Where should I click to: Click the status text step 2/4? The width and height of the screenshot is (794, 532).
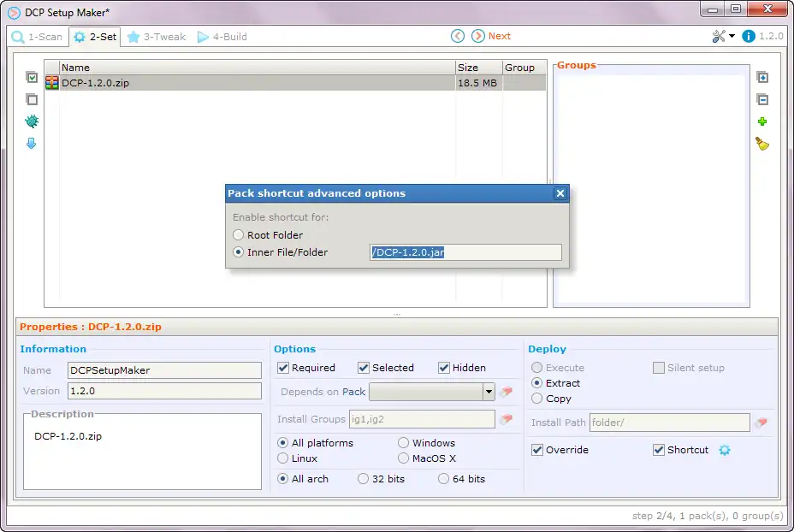click(x=708, y=516)
